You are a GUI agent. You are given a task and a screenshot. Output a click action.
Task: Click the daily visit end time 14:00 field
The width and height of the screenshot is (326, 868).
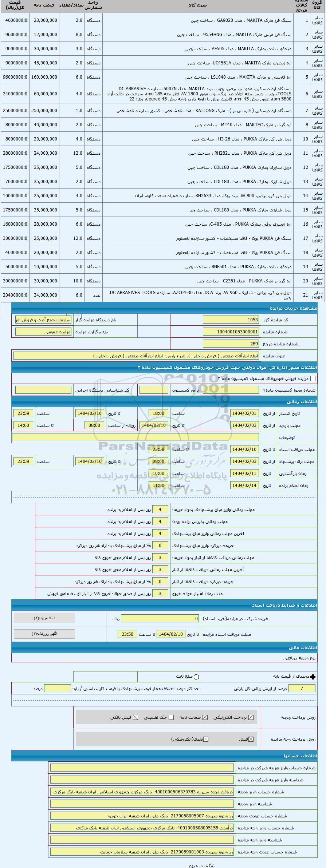coord(23,425)
